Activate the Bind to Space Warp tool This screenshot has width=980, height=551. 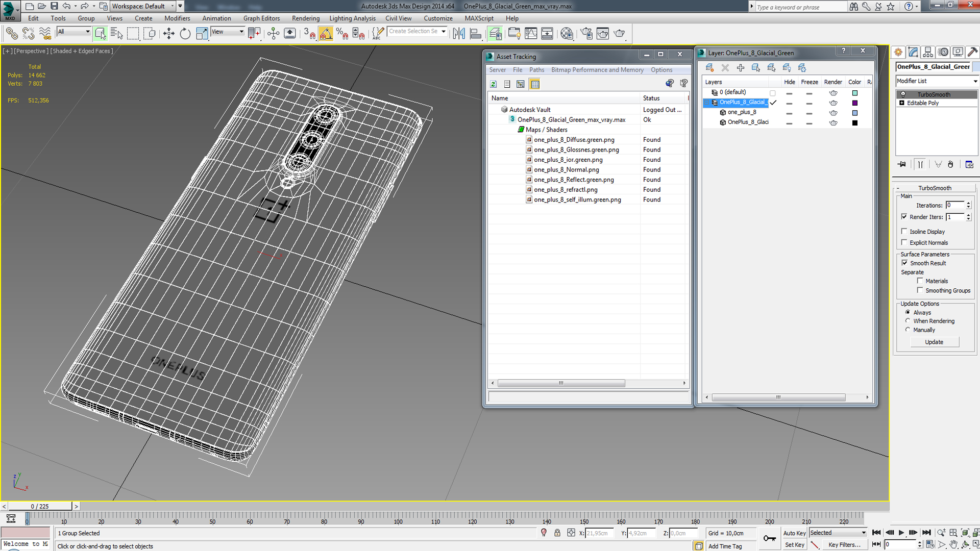coord(45,34)
